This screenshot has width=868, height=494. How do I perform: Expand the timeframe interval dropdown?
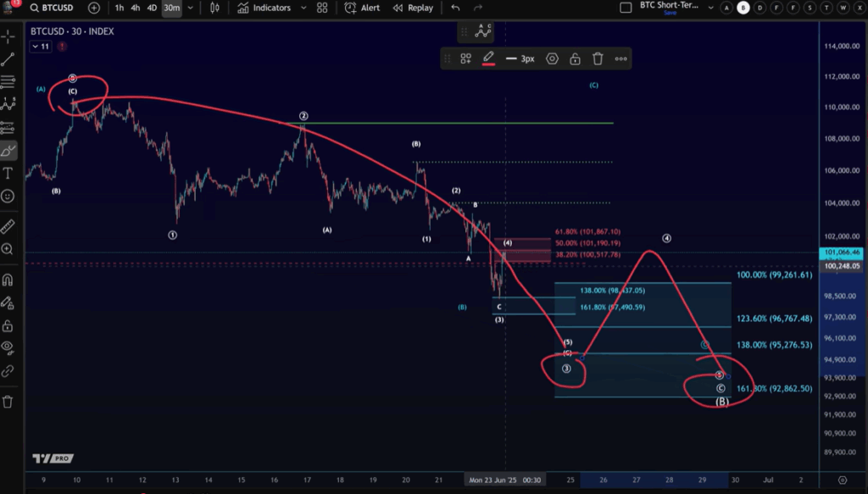[x=191, y=8]
